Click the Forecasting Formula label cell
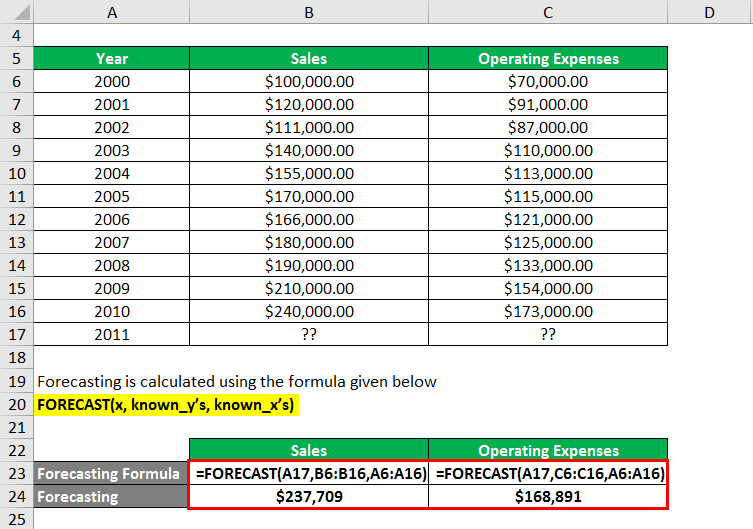753x529 pixels. [111, 473]
